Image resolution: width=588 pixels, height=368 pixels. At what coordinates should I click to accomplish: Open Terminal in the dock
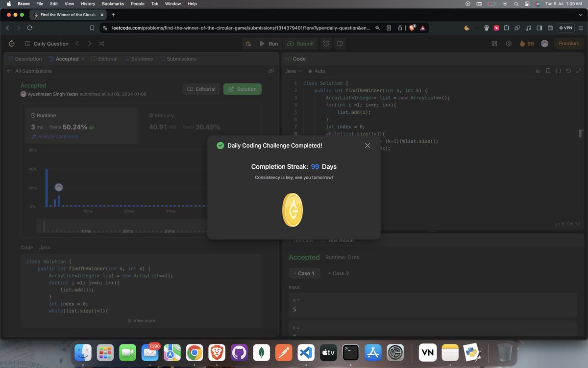tap(351, 352)
